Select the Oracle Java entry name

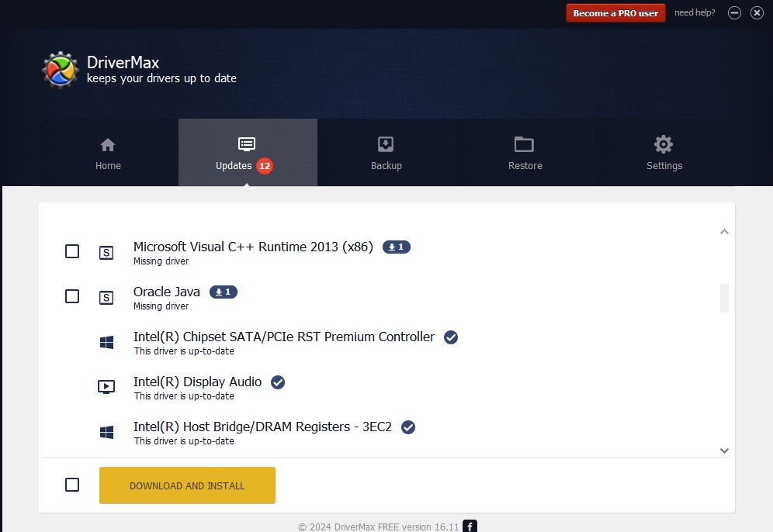coord(167,292)
